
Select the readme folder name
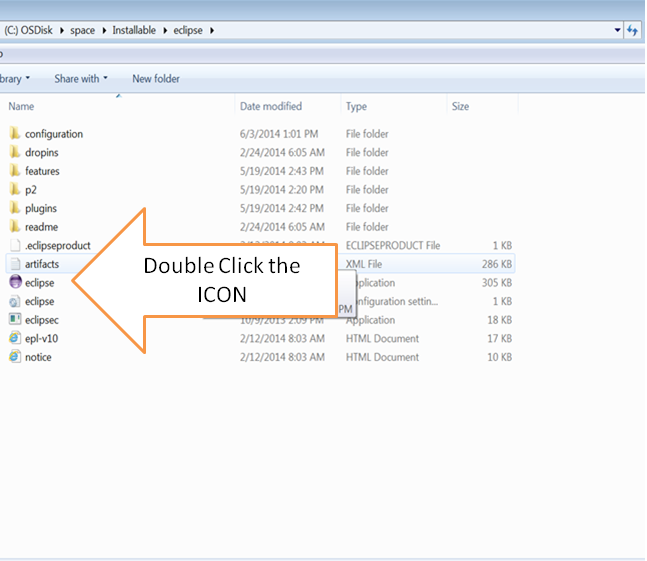coord(41,227)
